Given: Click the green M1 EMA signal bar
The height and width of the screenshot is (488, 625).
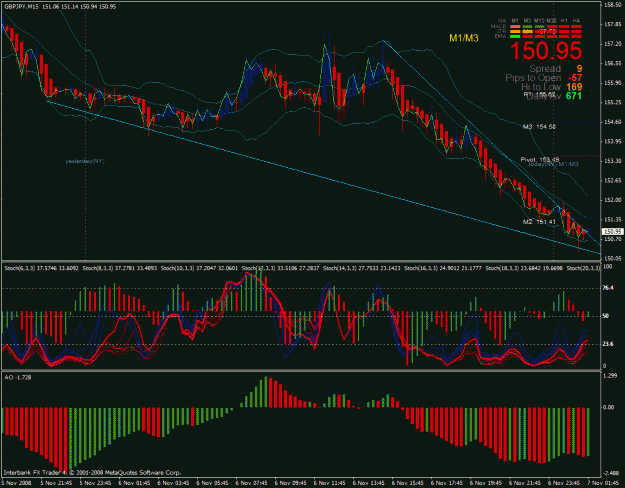Looking at the screenshot, I should click(515, 36).
